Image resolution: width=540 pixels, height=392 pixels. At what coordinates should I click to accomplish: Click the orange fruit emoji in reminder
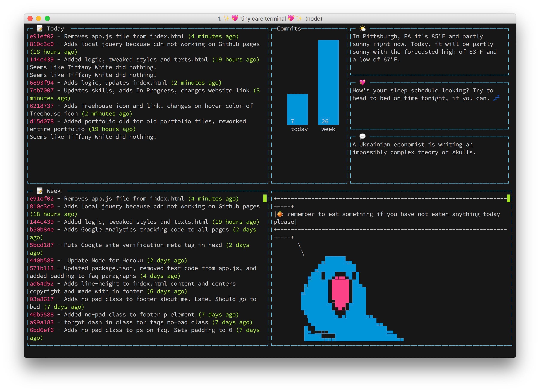click(280, 214)
